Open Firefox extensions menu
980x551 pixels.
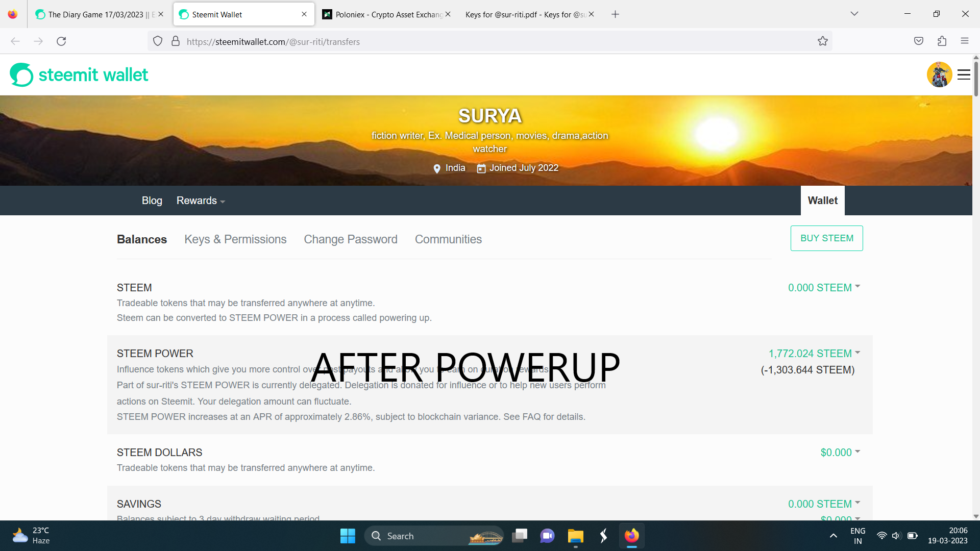pyautogui.click(x=942, y=41)
